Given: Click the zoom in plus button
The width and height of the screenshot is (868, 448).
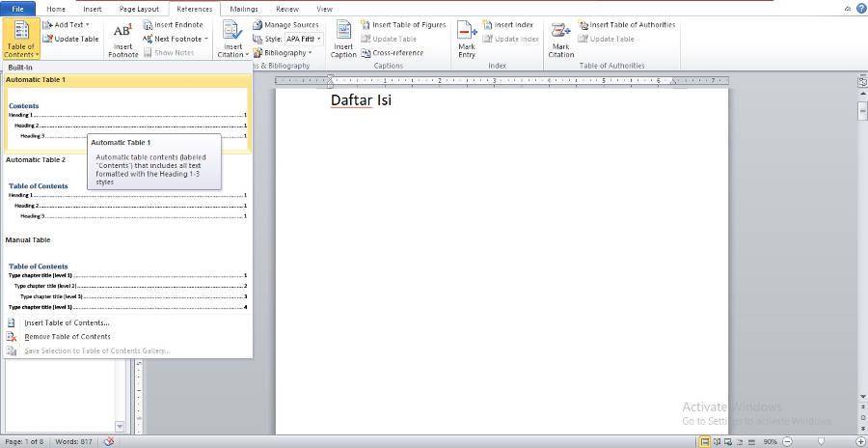Looking at the screenshot, I should (x=859, y=442).
